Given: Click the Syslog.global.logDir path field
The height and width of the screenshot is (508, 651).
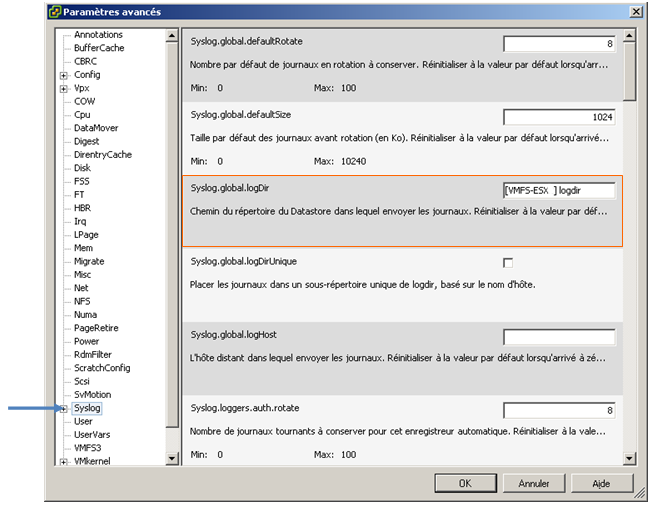Looking at the screenshot, I should coord(559,191).
